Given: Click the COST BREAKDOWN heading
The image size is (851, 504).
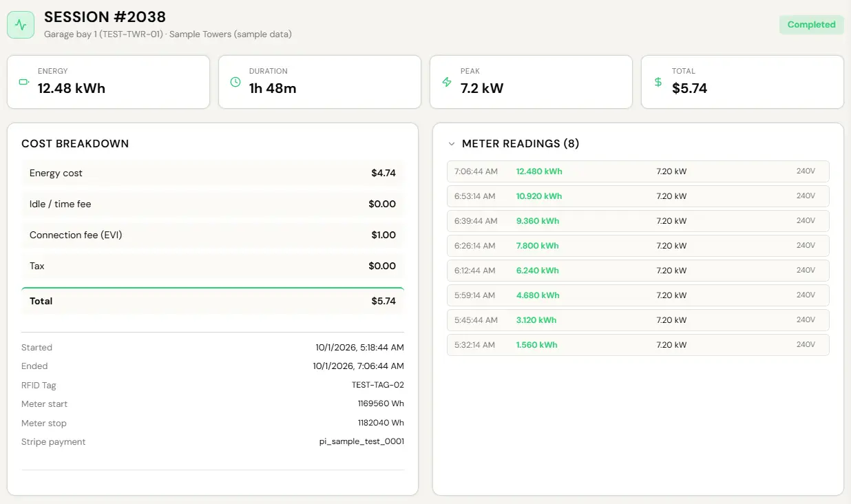Looking at the screenshot, I should tap(75, 144).
